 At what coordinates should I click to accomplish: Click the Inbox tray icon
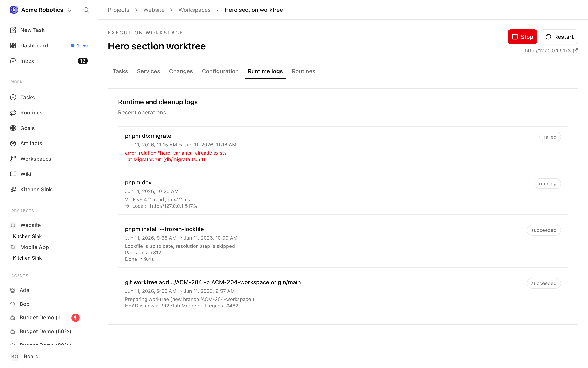tap(13, 61)
